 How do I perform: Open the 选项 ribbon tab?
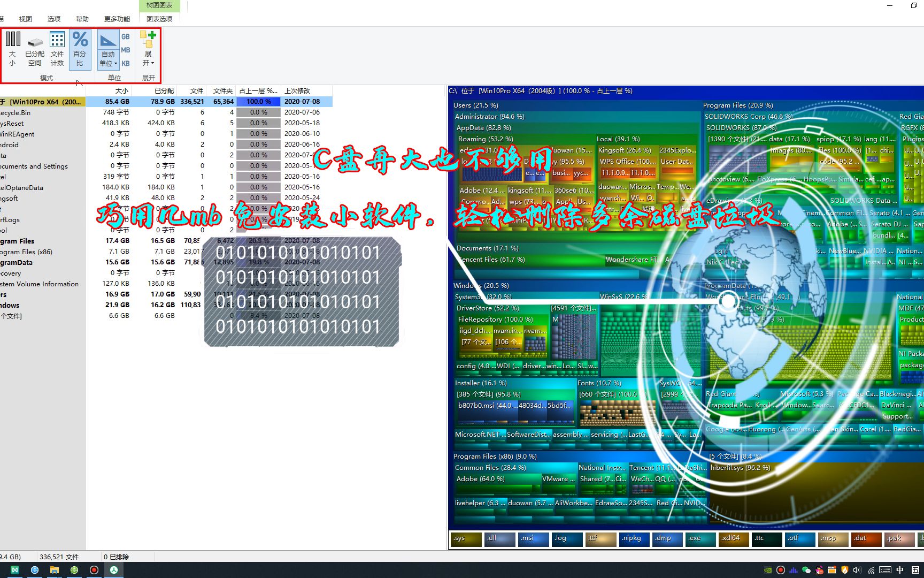click(x=54, y=19)
